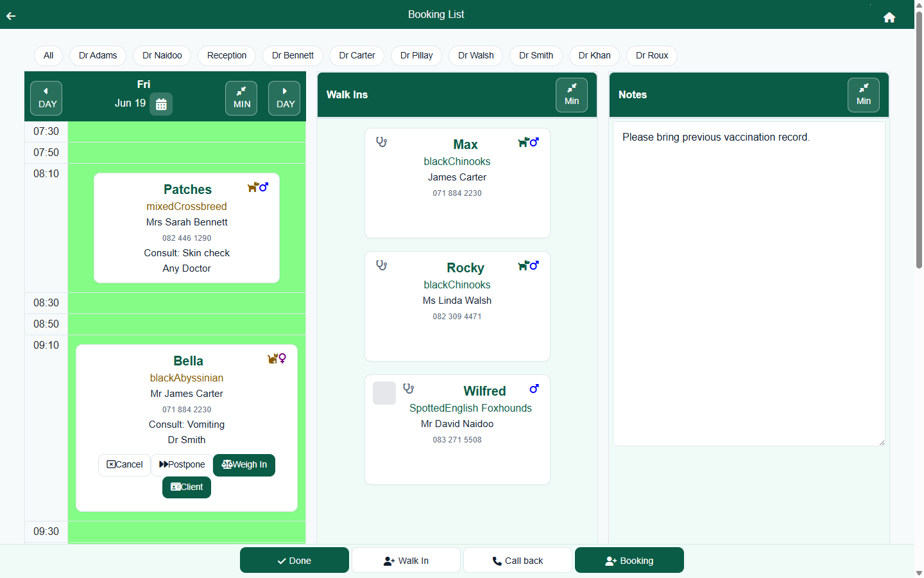
Task: Filter bookings by Dr Walsh
Action: point(476,56)
